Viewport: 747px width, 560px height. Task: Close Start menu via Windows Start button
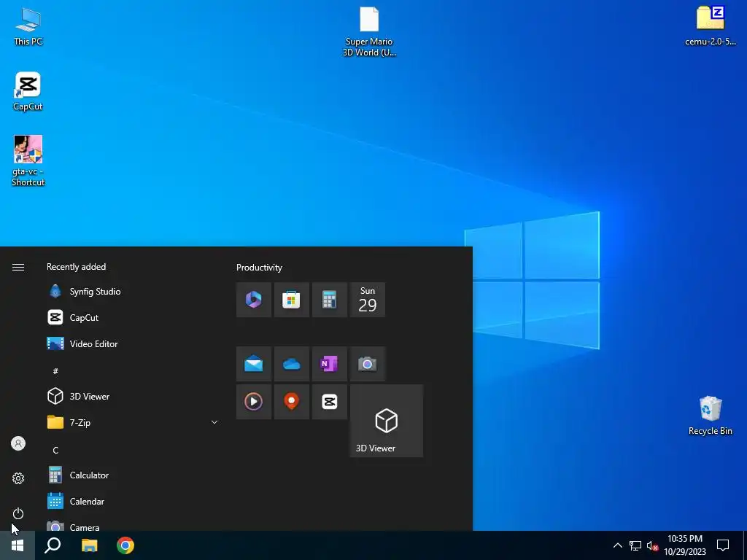(x=18, y=545)
